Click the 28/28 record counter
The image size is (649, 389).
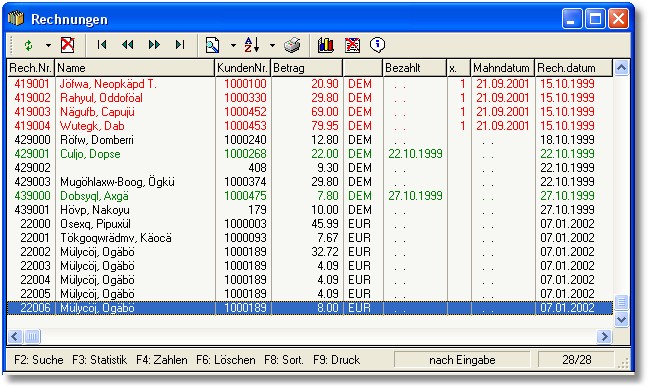coord(576,360)
